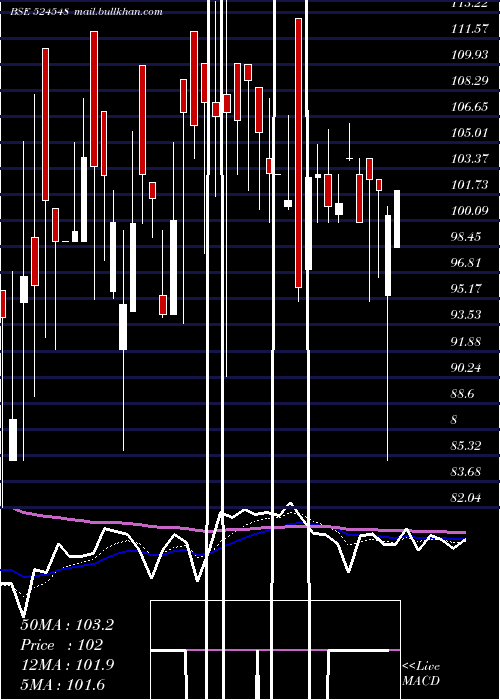The image size is (500, 700).
Task: Click the 109.93 price axis label
Action: click(470, 55)
